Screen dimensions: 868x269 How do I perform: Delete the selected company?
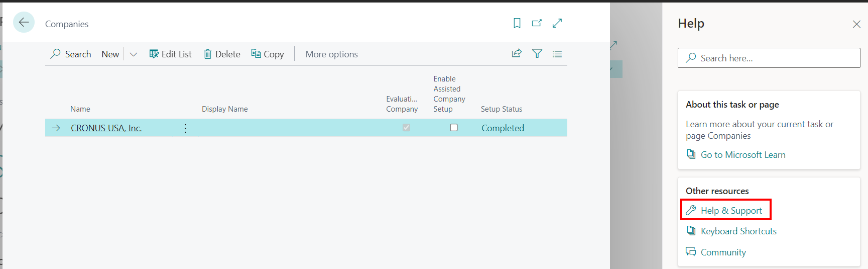(222, 54)
